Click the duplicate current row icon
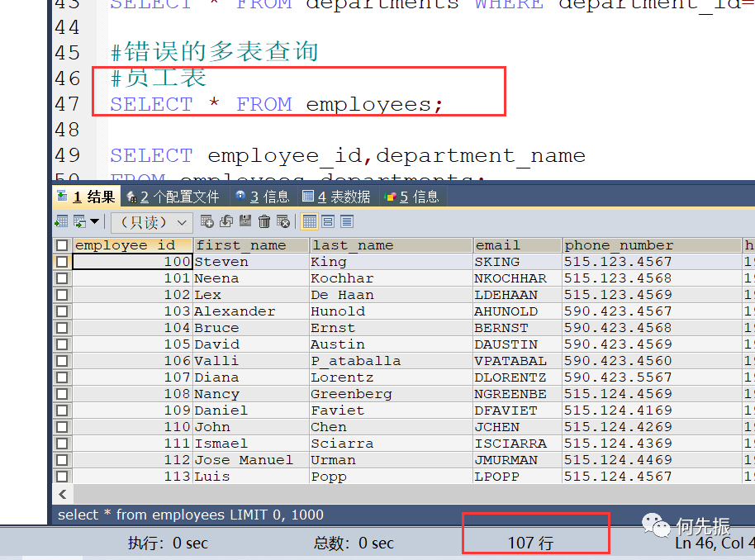This screenshot has width=755, height=560. pyautogui.click(x=226, y=221)
